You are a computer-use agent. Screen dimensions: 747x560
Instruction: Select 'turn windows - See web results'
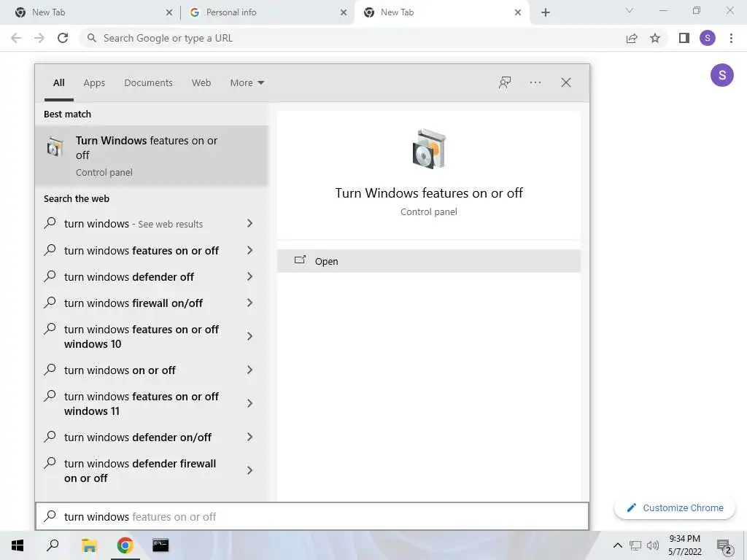click(133, 223)
